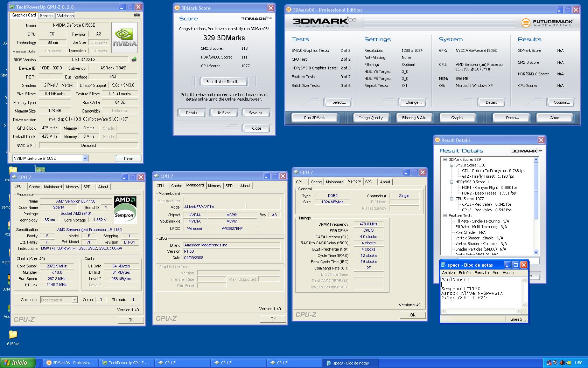
Task: Open the Processor #1 selection dropdown
Action: pos(74,300)
